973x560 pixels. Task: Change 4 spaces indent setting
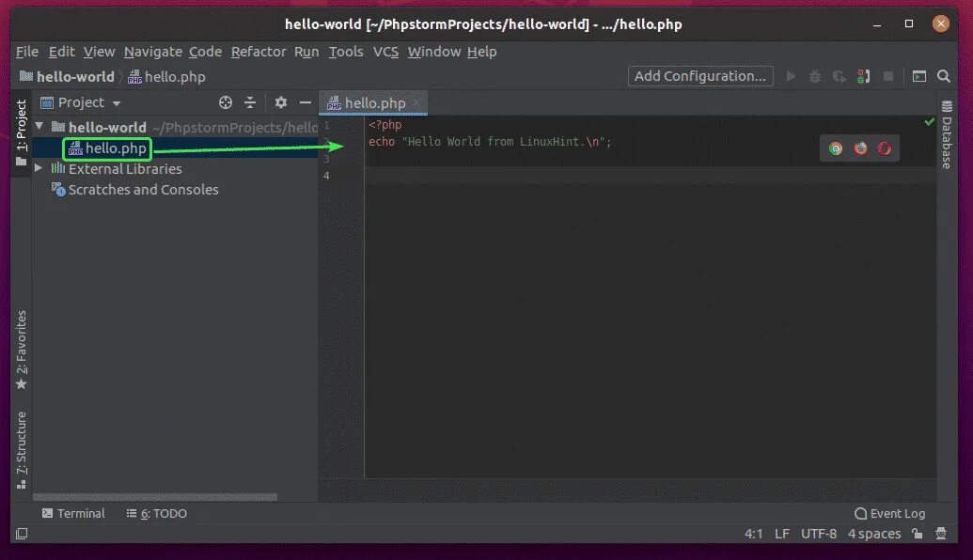tap(873, 534)
